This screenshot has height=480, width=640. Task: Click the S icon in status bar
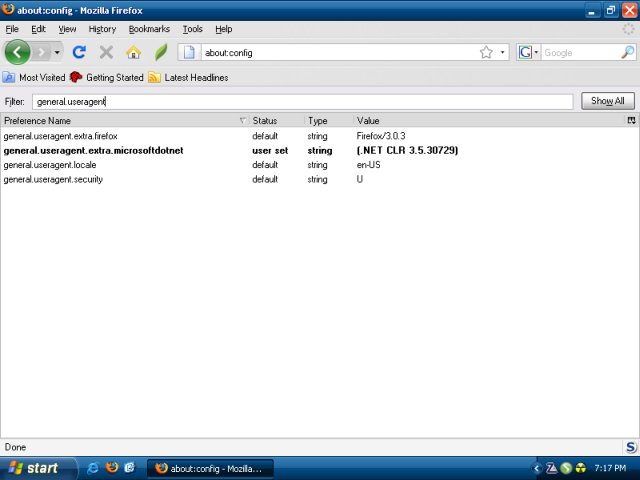click(x=630, y=447)
